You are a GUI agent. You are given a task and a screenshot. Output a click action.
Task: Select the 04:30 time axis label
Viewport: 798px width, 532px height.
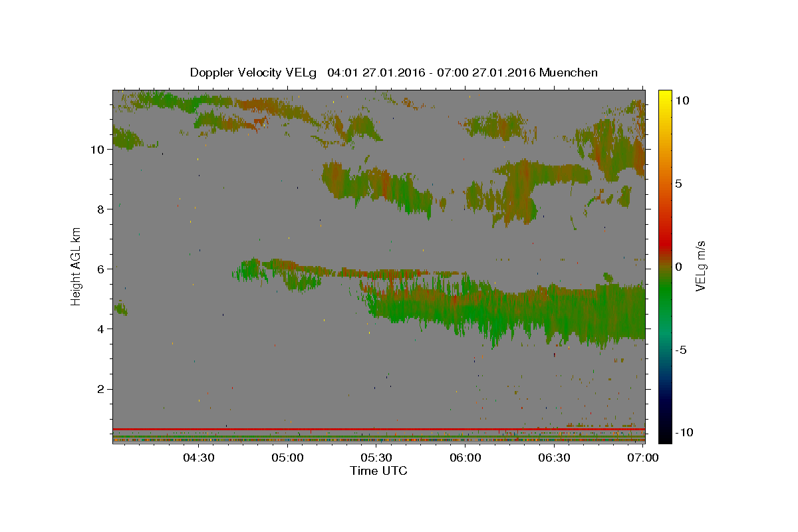coord(198,458)
